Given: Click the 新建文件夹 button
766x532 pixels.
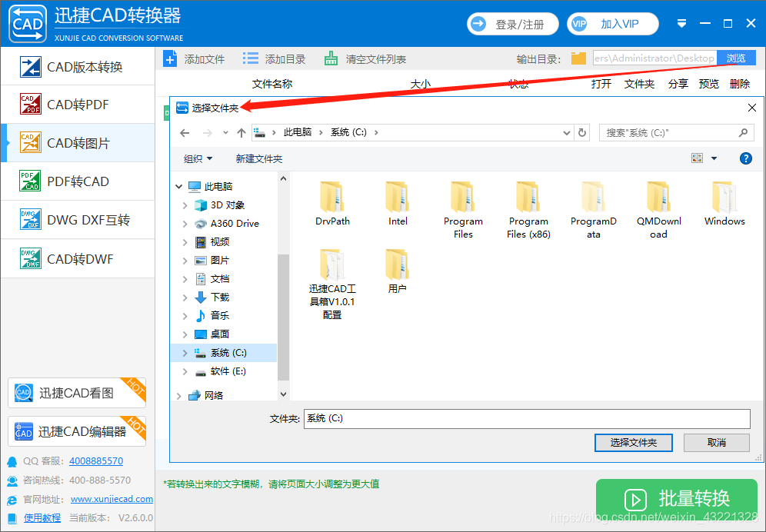Looking at the screenshot, I should pos(259,158).
